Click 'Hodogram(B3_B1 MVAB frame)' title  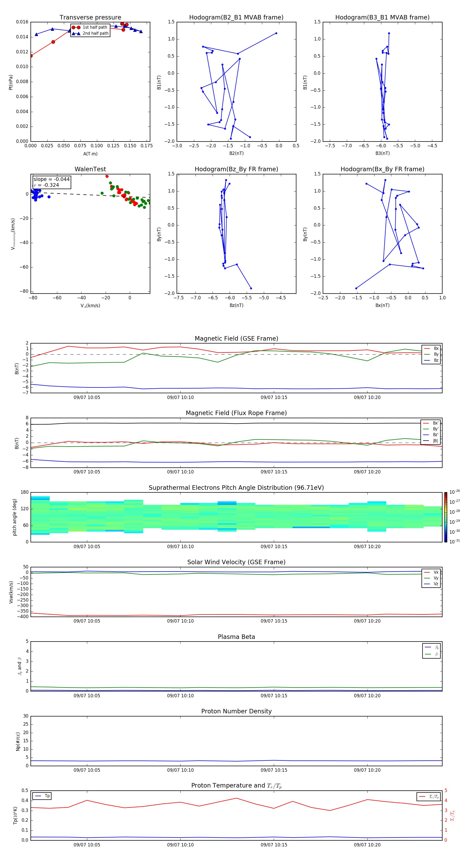(382, 18)
